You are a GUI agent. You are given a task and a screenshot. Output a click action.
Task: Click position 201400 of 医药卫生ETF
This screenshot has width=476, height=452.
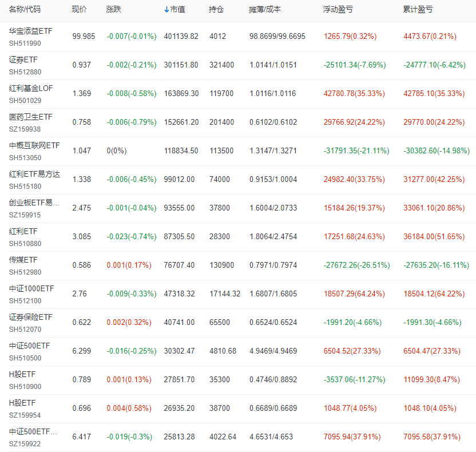pyautogui.click(x=221, y=122)
